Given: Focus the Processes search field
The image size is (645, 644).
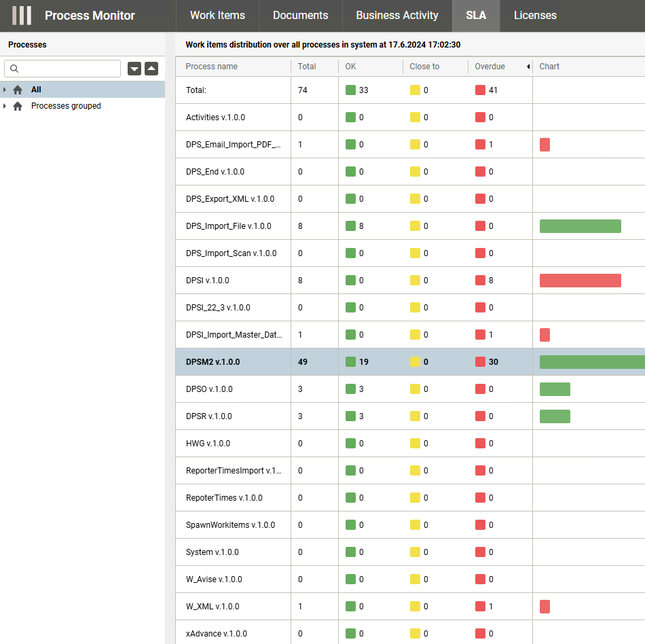Looking at the screenshot, I should click(x=68, y=69).
